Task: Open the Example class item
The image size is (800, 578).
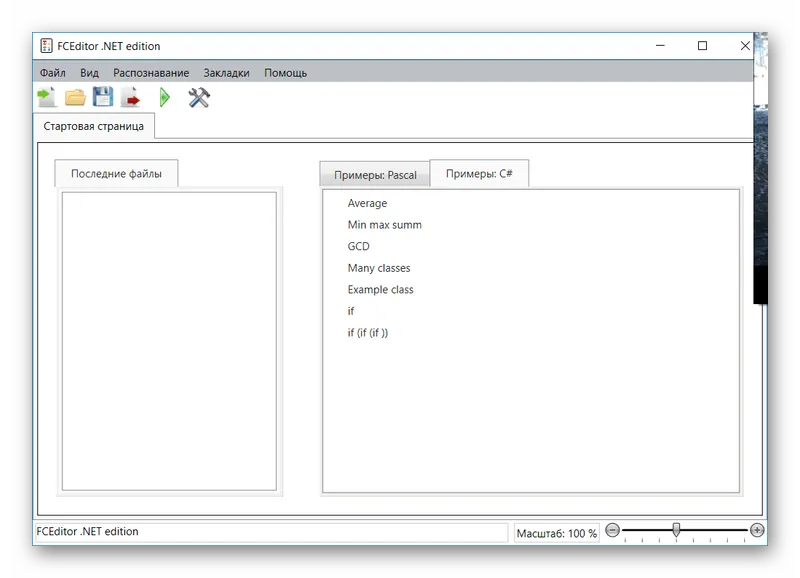Action: coord(381,289)
